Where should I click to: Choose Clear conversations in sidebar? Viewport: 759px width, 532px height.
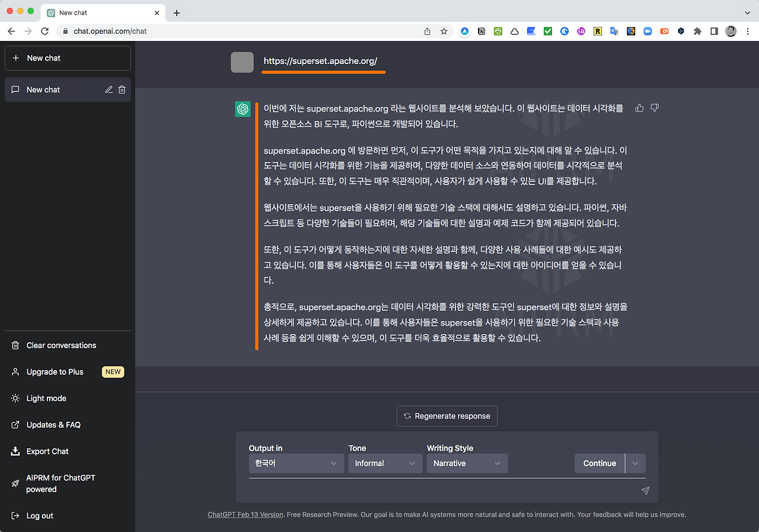tap(68, 345)
